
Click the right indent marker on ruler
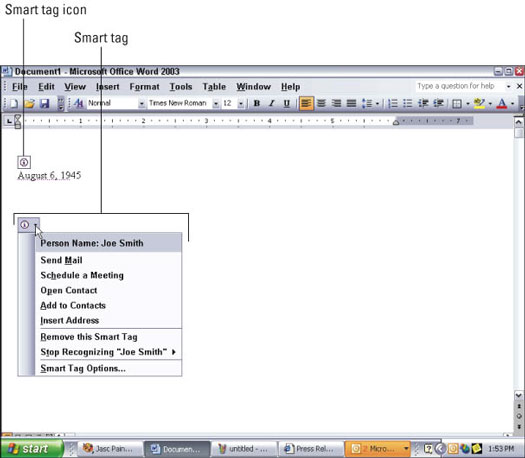click(x=396, y=123)
